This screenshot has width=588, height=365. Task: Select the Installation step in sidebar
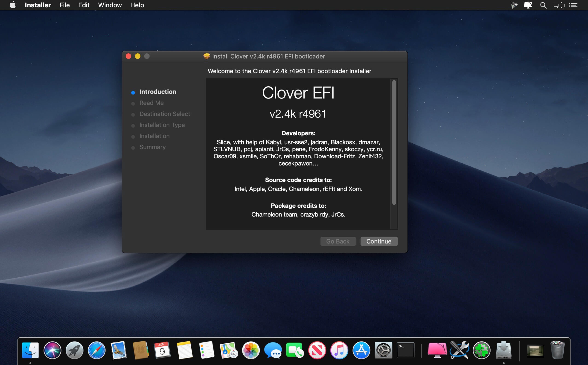pos(154,135)
